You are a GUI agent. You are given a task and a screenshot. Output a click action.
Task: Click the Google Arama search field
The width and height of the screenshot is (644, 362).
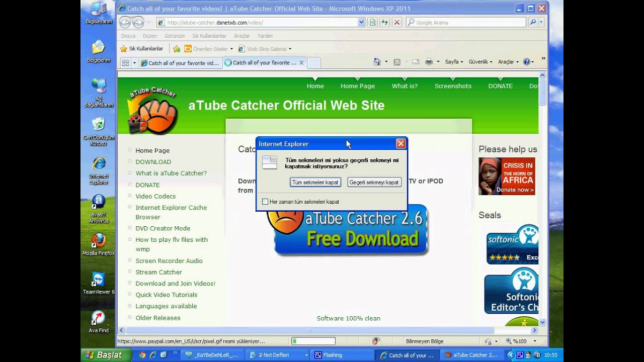466,22
